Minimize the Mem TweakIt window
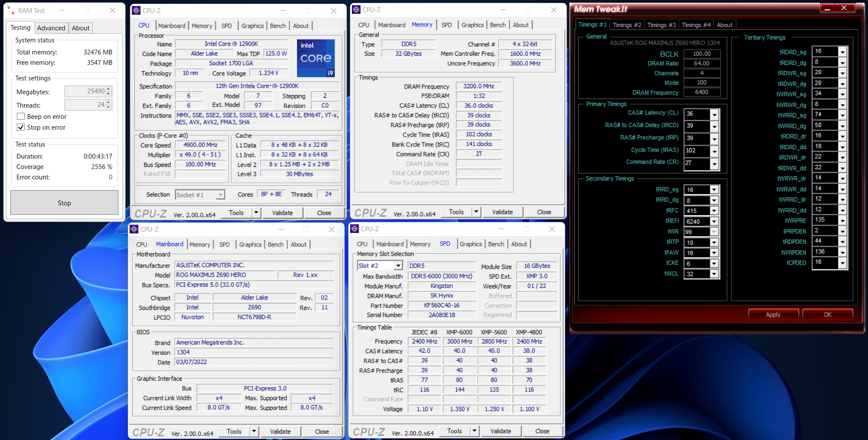Screen dimensions: 868x440 tap(827, 8)
